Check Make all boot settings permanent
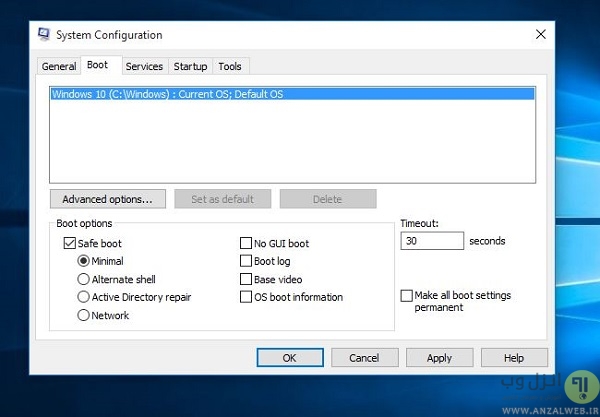The height and width of the screenshot is (417, 600). 406,296
